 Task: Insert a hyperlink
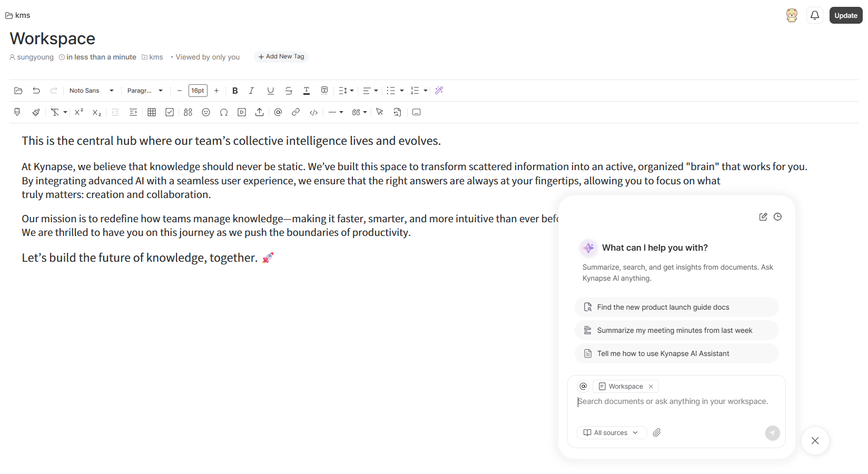tap(296, 112)
